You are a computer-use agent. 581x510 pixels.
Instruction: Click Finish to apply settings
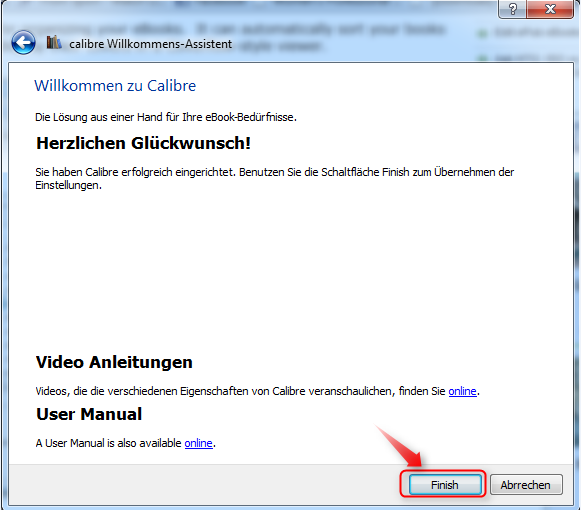[x=445, y=485]
